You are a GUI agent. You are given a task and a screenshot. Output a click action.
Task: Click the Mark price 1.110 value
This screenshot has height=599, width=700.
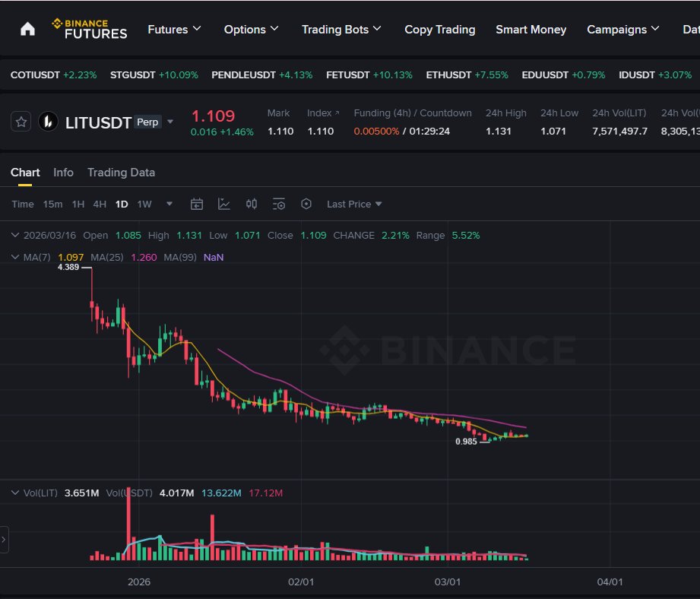[x=280, y=132]
